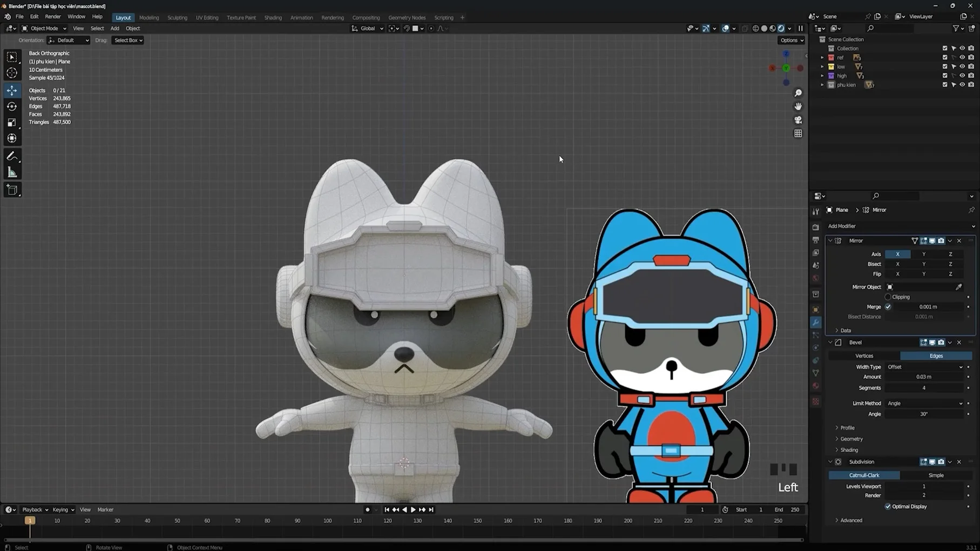
Task: Open the Drag Select Box dropdown
Action: tap(127, 40)
